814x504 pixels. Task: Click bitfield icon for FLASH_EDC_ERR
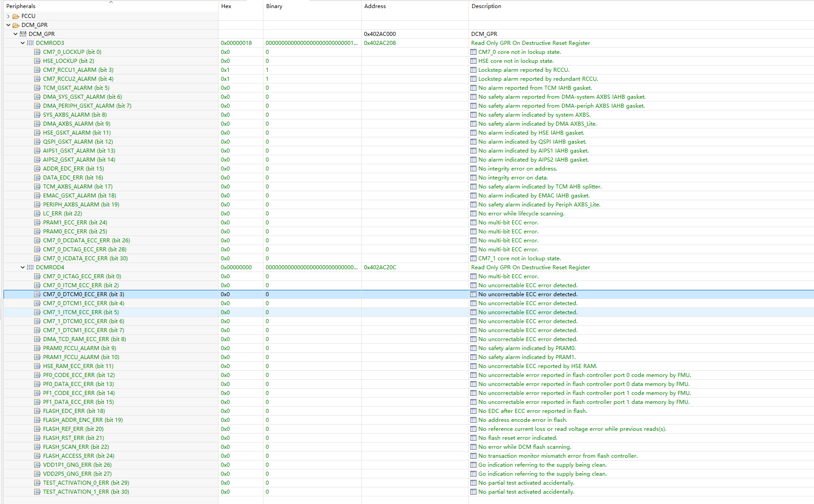tap(38, 411)
